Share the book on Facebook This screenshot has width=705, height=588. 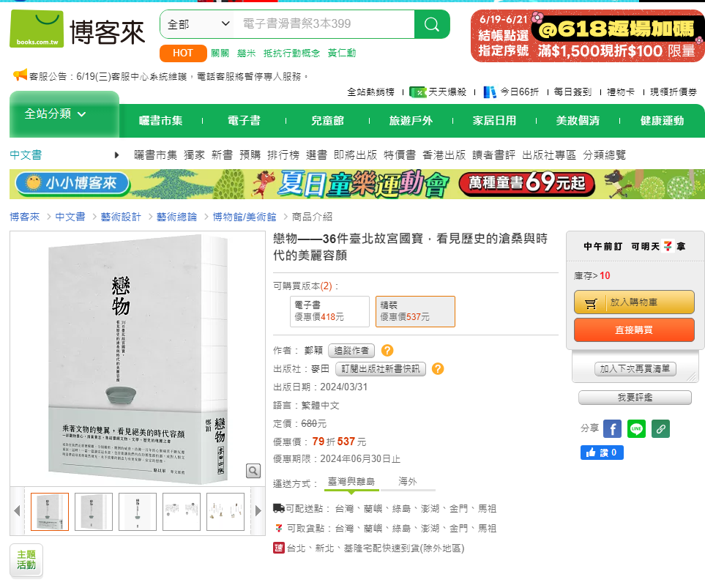[612, 429]
